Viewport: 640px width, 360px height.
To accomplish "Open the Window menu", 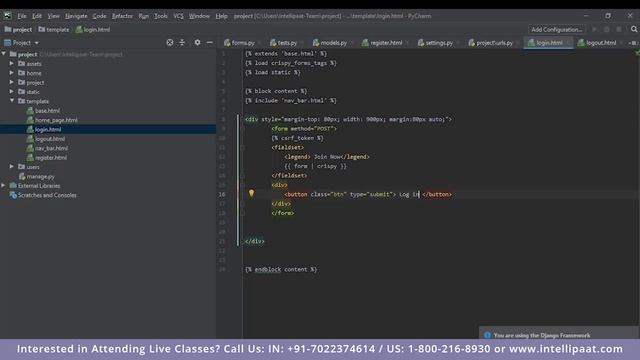I will (x=199, y=16).
